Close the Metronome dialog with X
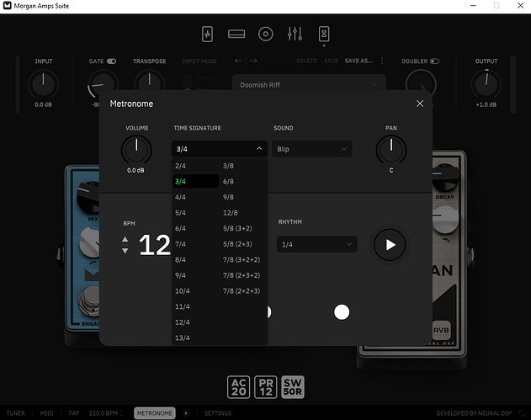 pos(420,104)
